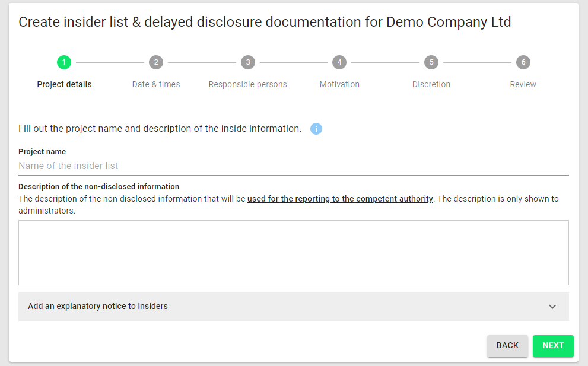Open the 'Motivation' step label
588x366 pixels.
coord(339,84)
